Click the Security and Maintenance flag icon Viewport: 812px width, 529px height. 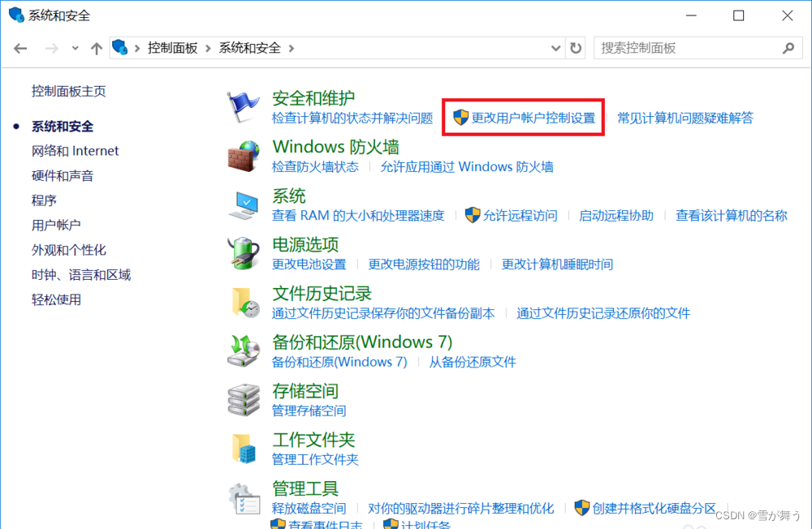(x=243, y=107)
